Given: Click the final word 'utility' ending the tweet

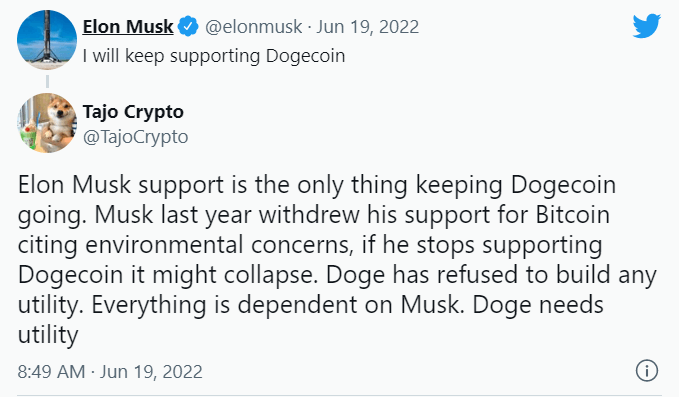Looking at the screenshot, I should click(x=48, y=335).
